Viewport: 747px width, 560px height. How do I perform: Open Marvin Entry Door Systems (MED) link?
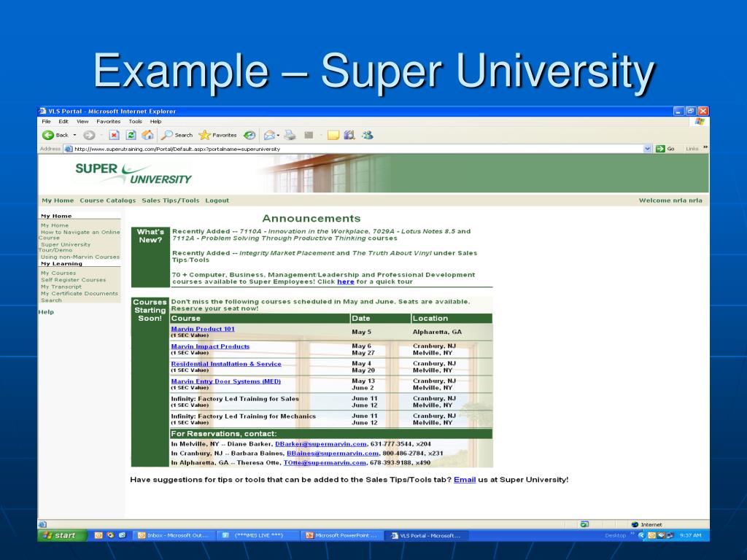226,381
